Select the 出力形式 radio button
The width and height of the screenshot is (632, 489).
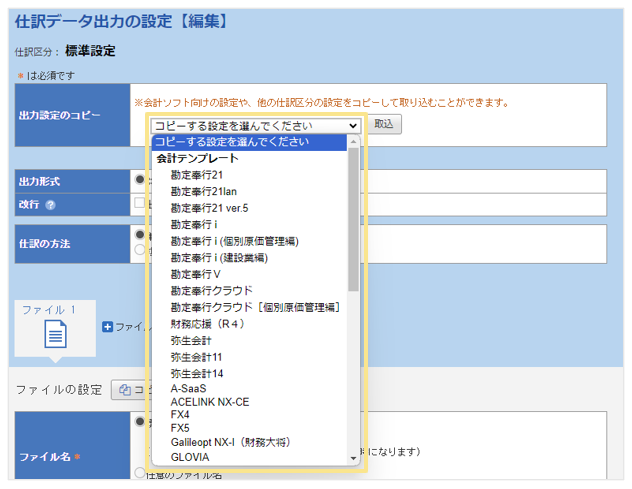pyautogui.click(x=140, y=179)
